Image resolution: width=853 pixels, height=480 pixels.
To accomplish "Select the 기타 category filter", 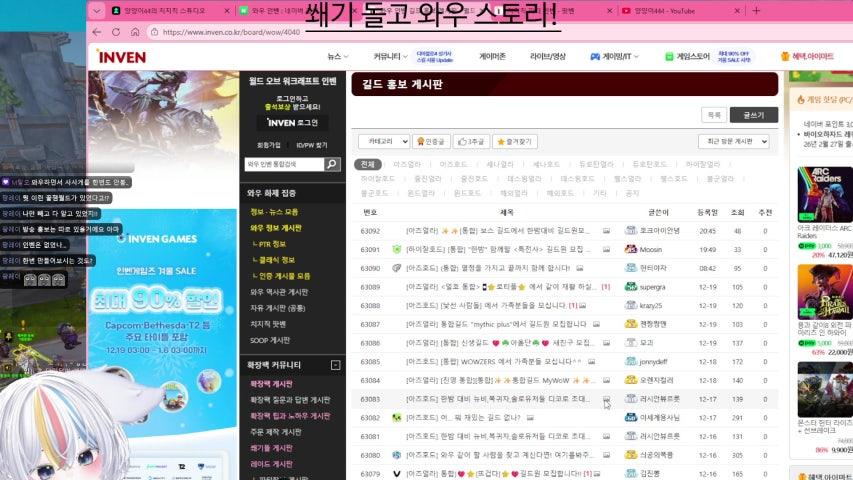I will (x=599, y=193).
